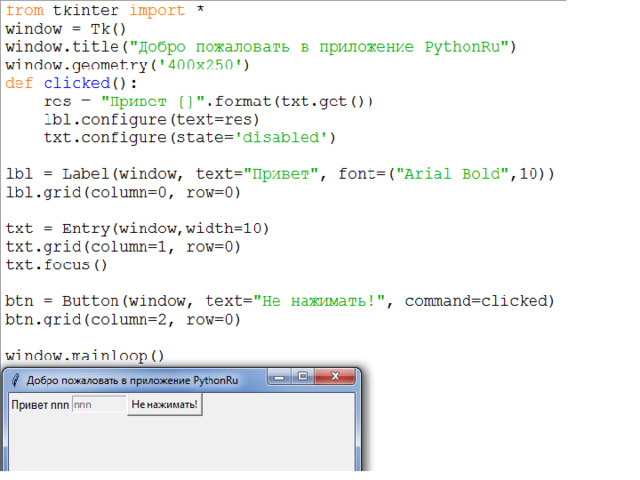Viewport: 640px width, 480px height.
Task: Click the "window.mainloop()" code line
Action: coord(85,355)
